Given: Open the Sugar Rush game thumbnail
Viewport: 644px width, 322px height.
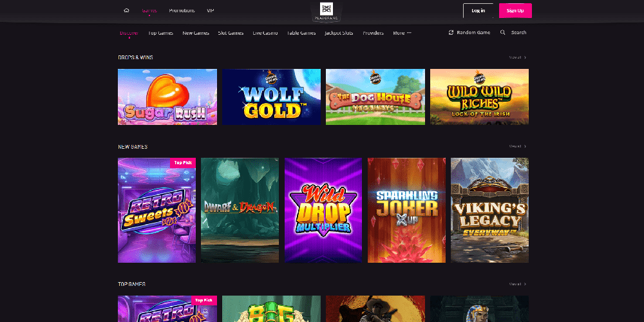Looking at the screenshot, I should tap(167, 97).
